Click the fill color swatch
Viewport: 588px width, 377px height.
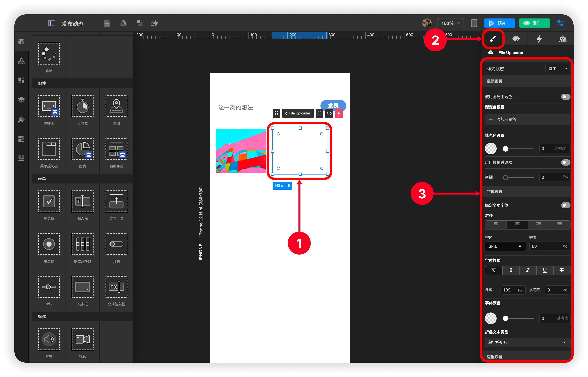coord(491,148)
